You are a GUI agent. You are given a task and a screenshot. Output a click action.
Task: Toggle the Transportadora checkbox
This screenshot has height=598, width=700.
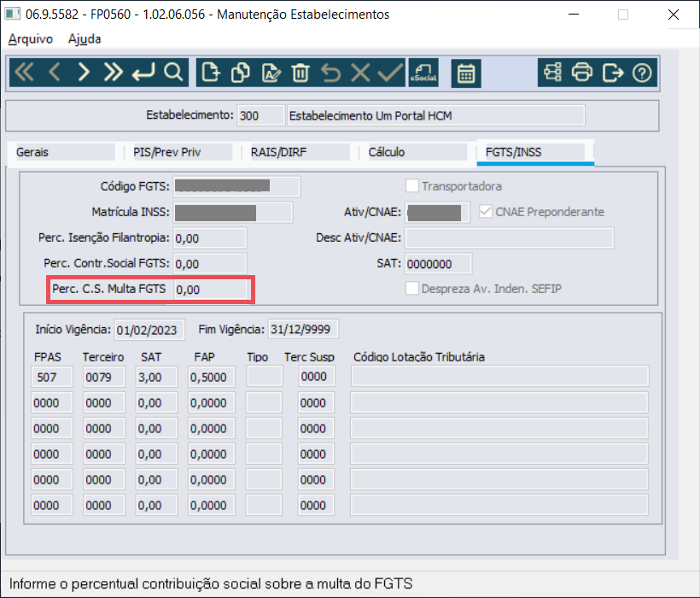coord(412,185)
